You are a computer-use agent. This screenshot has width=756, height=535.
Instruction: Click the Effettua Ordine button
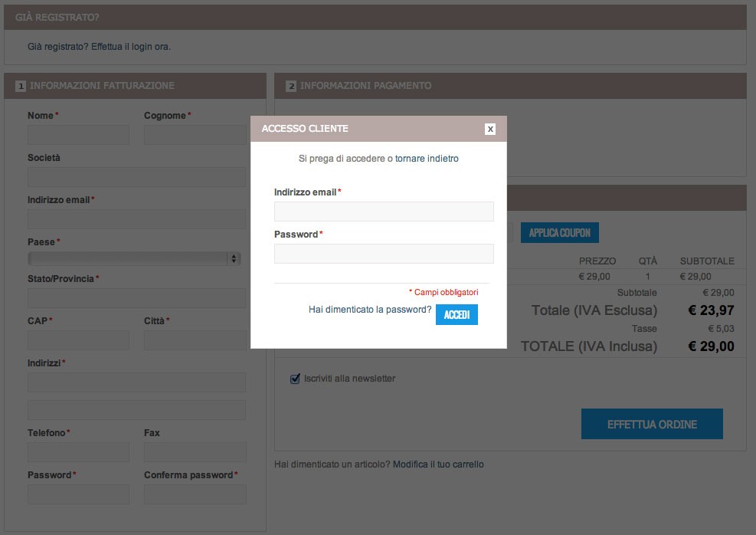click(x=652, y=424)
